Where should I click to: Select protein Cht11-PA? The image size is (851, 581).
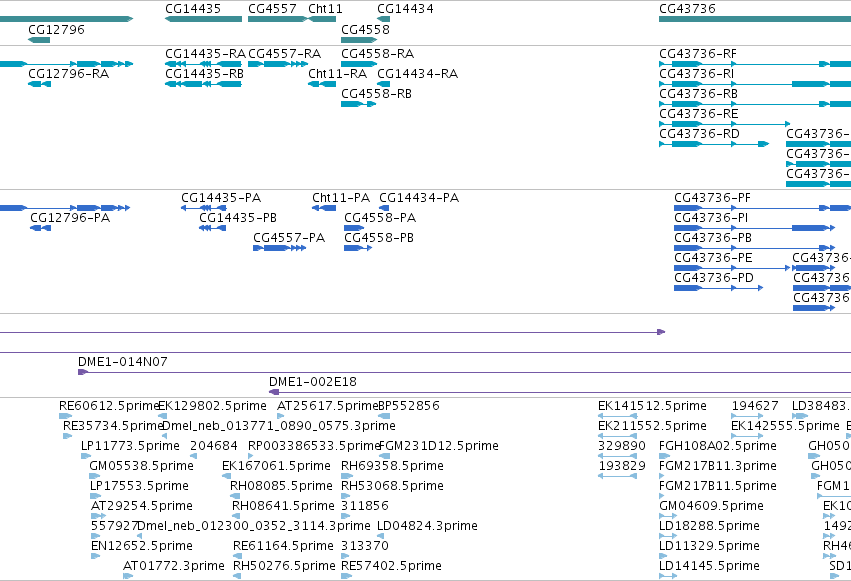(341, 198)
